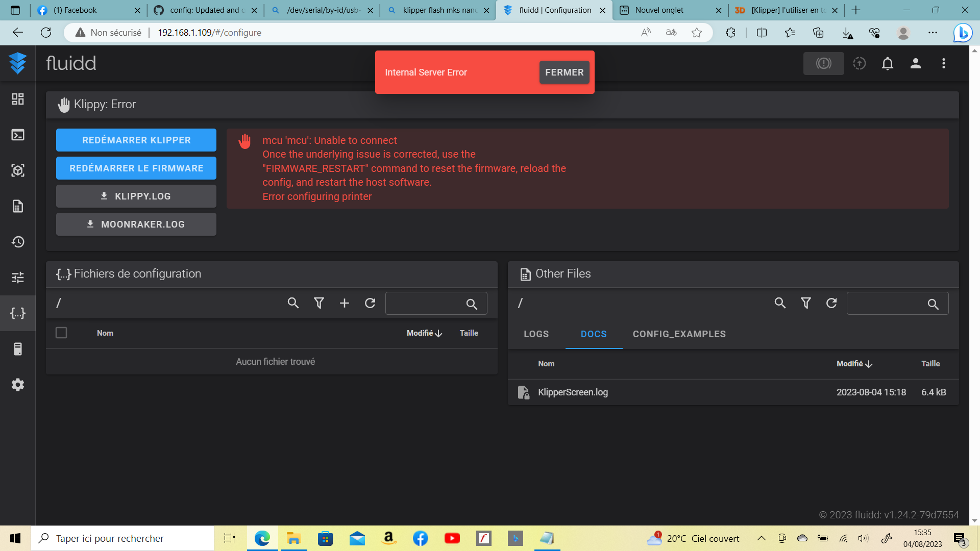Open the three-dot header menu
This screenshot has height=551, width=980.
944,63
